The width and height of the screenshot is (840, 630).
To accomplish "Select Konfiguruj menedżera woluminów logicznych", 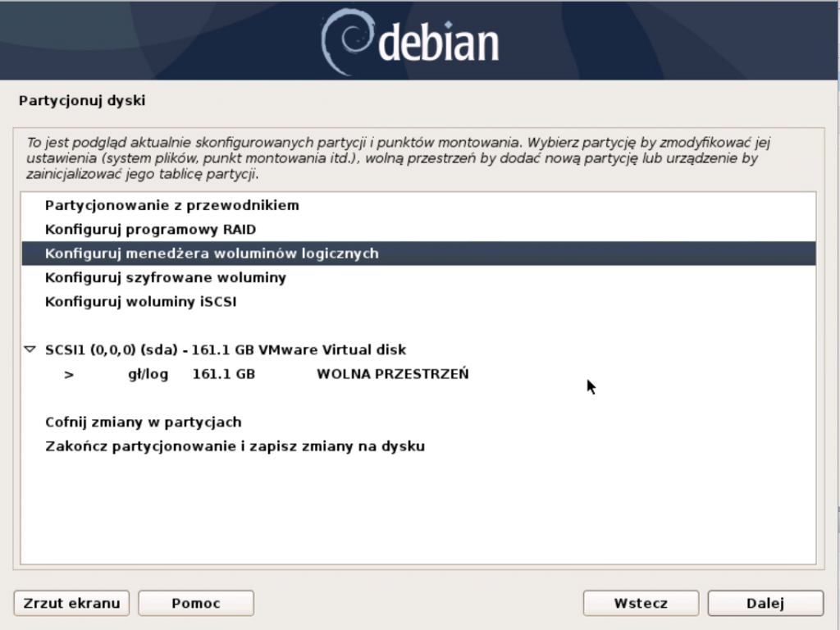I will click(212, 253).
